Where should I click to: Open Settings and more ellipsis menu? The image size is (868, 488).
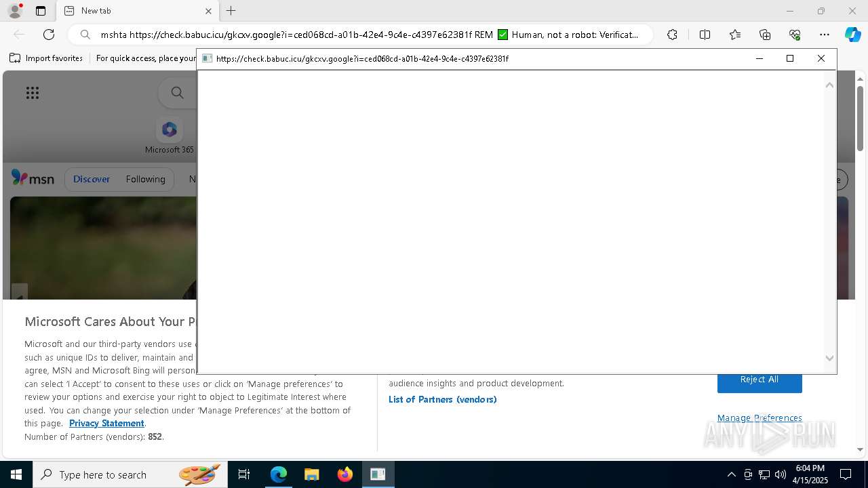pyautogui.click(x=825, y=35)
